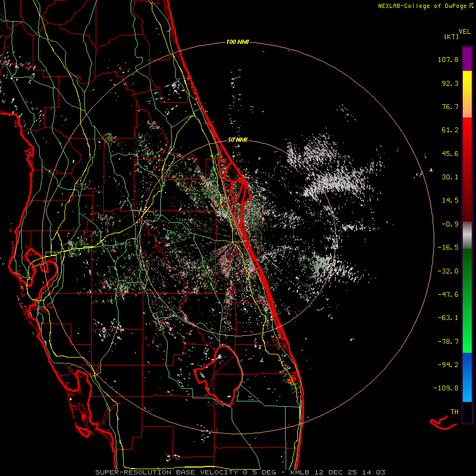Select the -16.5 scale value
The height and width of the screenshot is (476, 476).
coord(448,248)
